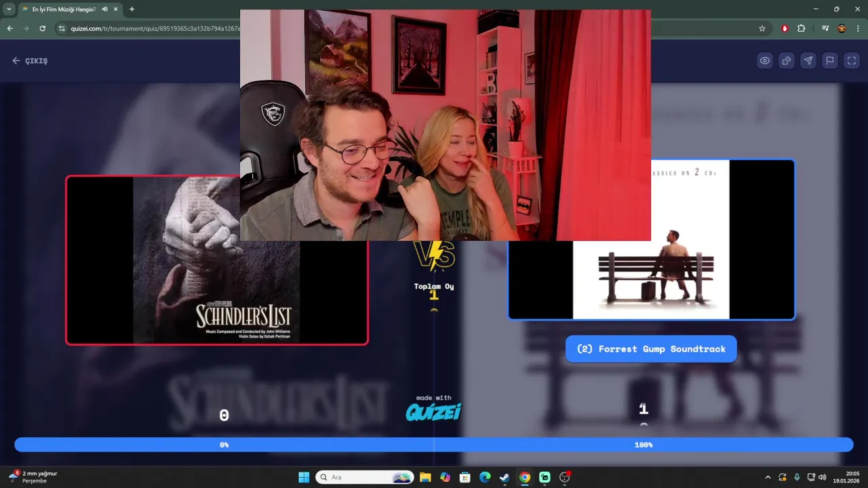Open OBS Studio from the taskbar

[x=565, y=477]
